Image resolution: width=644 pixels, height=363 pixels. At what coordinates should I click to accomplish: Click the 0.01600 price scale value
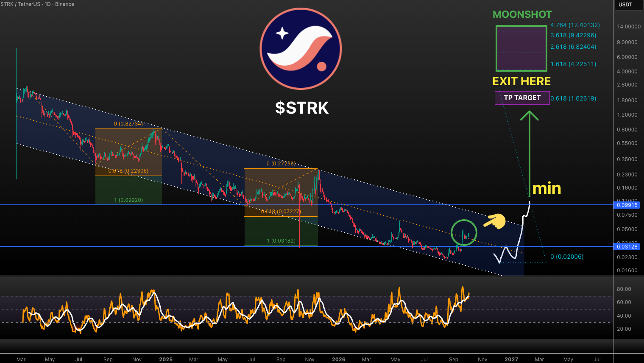point(627,271)
